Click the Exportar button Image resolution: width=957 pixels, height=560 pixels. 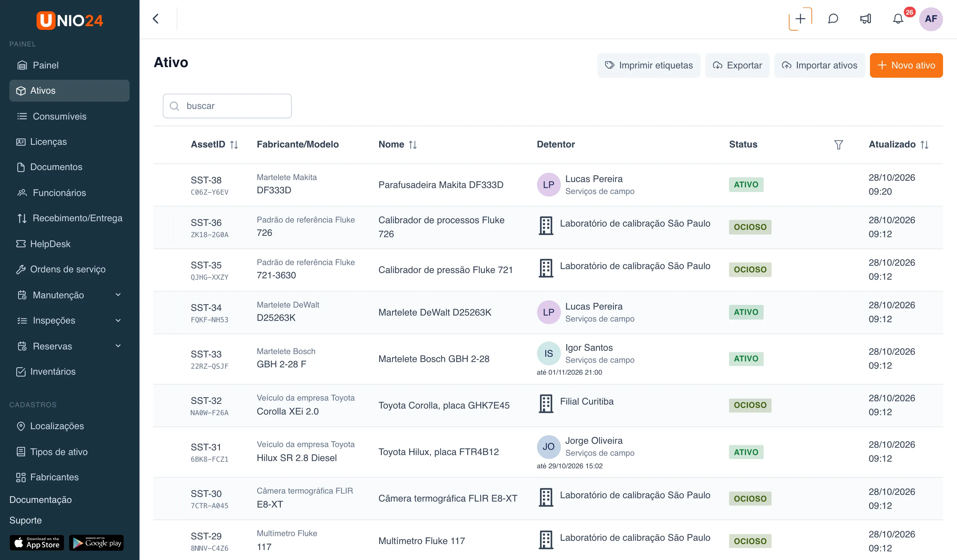(737, 65)
